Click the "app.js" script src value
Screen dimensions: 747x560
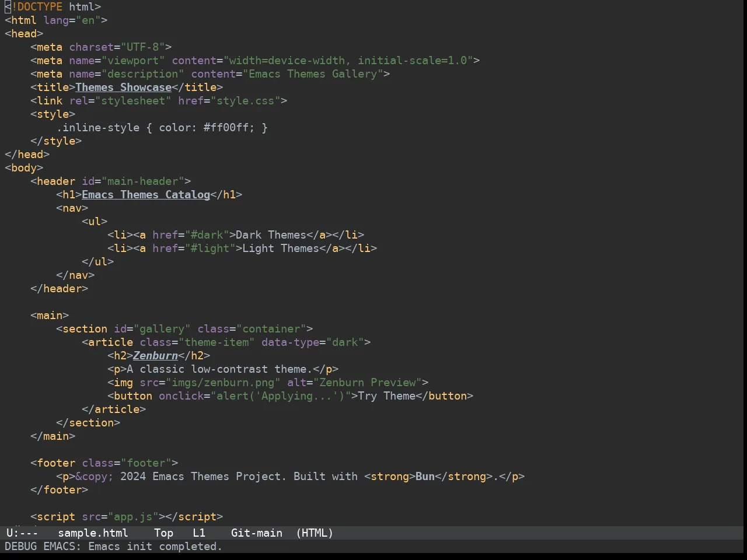coord(133,517)
